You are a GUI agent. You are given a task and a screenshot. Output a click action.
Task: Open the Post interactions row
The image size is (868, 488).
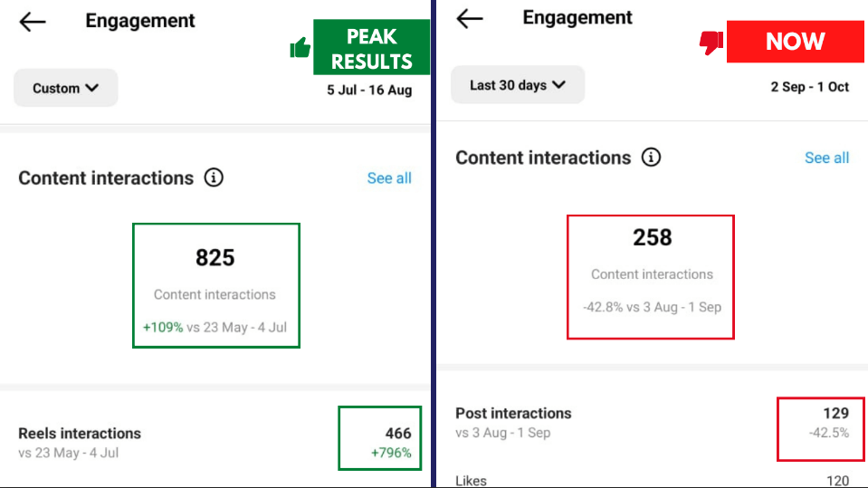click(x=513, y=414)
